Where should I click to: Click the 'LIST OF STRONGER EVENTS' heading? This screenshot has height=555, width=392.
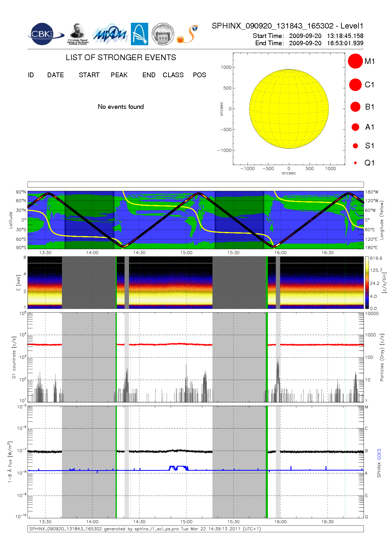coord(121,58)
